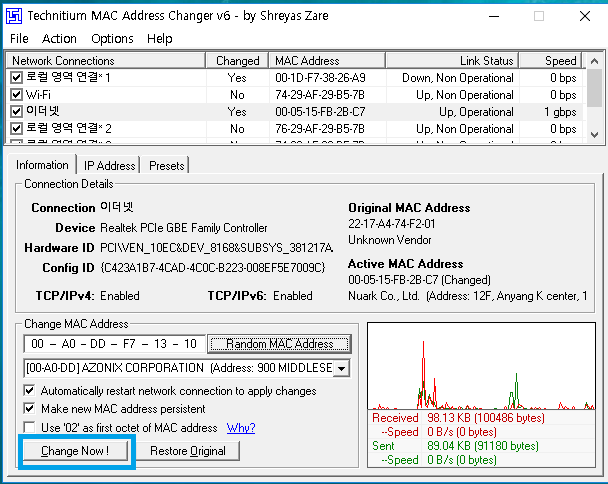Viewport: 608px width, 484px height.
Task: Click original MAC 22-17-A4-74-F2-01 text
Action: point(392,224)
